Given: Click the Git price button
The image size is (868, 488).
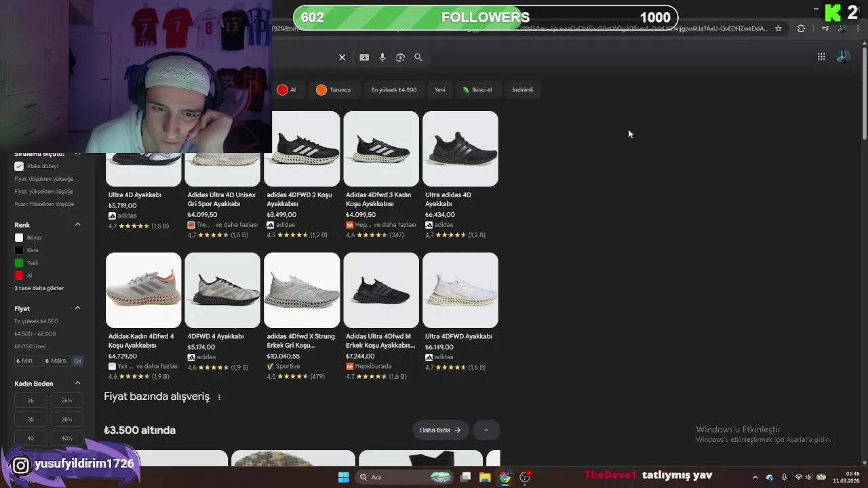Looking at the screenshot, I should point(77,361).
